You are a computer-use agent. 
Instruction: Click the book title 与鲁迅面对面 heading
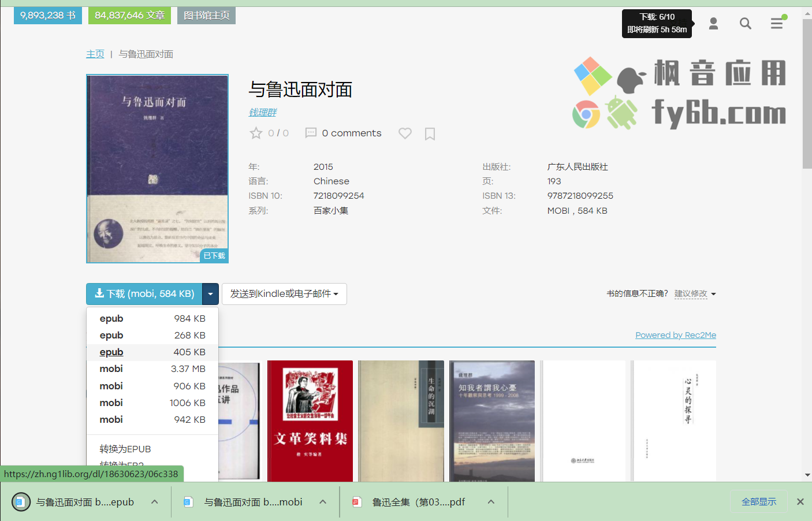pyautogui.click(x=300, y=90)
